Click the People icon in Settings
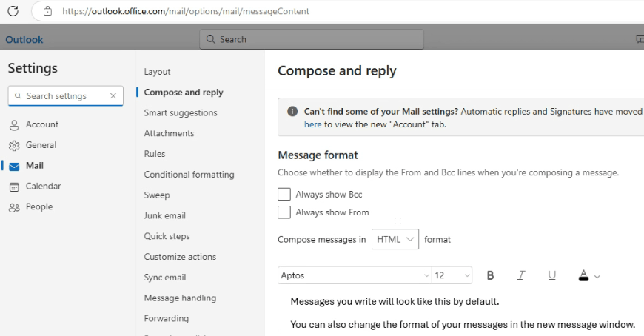This screenshot has width=644, height=336. 14,207
